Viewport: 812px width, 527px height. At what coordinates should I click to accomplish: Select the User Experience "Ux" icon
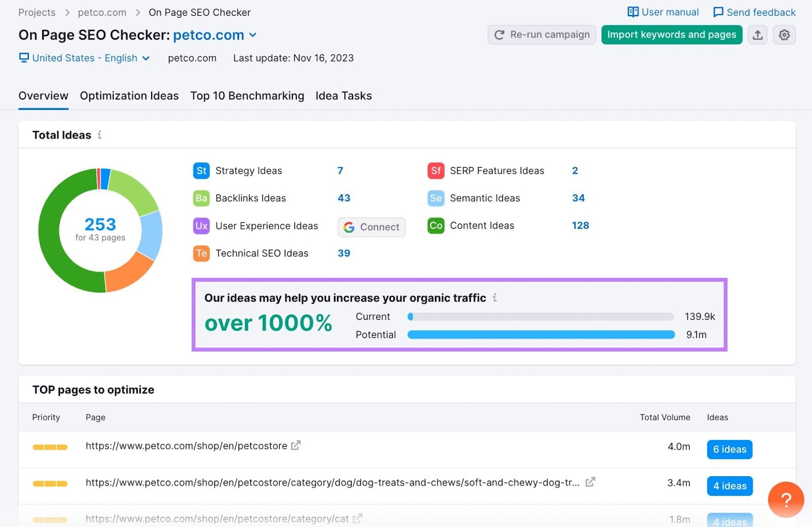[201, 226]
